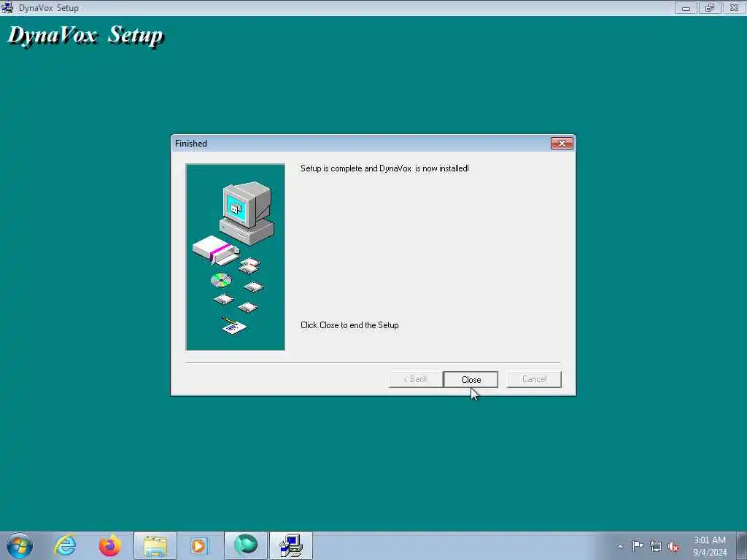Viewport: 747px width, 560px height.
Task: Click Close to end the Setup
Action: pyautogui.click(x=471, y=379)
